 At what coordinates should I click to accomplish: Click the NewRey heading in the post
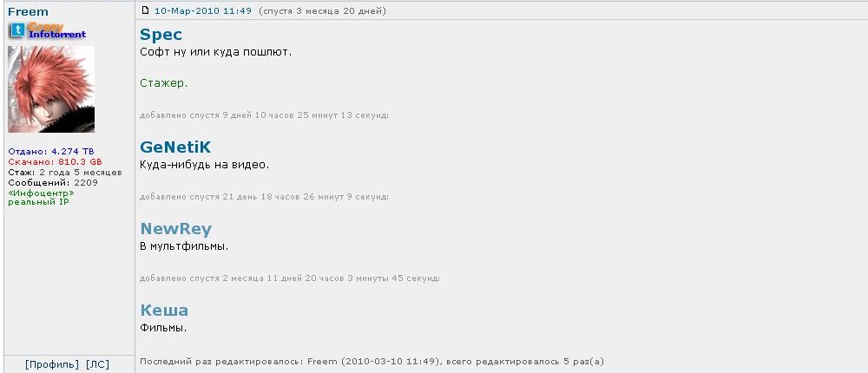tap(176, 228)
